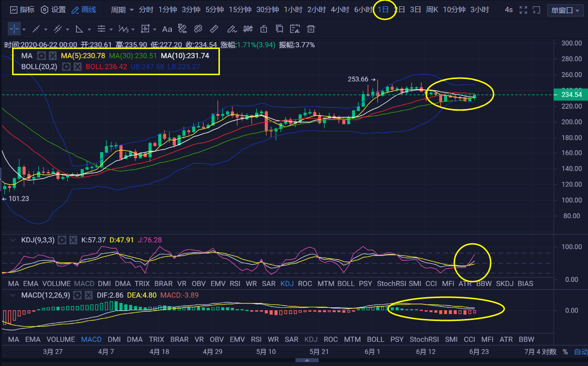Image resolution: width=588 pixels, height=366 pixels.
Task: Open the 周期 period dropdown
Action: (x=122, y=10)
